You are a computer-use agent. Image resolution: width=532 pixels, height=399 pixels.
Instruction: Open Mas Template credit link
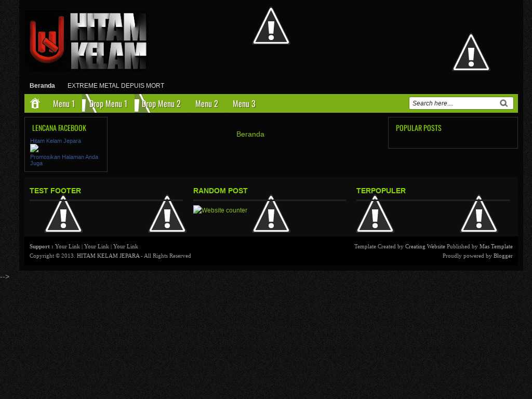point(496,246)
